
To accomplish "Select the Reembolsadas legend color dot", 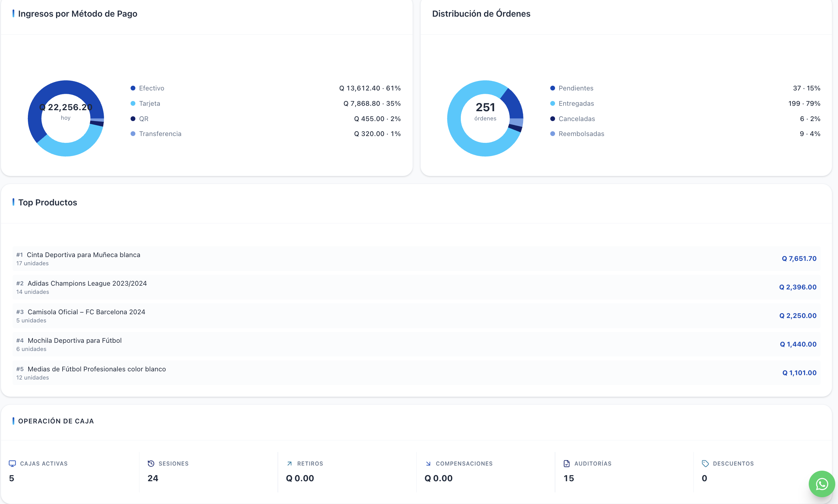I will click(553, 134).
